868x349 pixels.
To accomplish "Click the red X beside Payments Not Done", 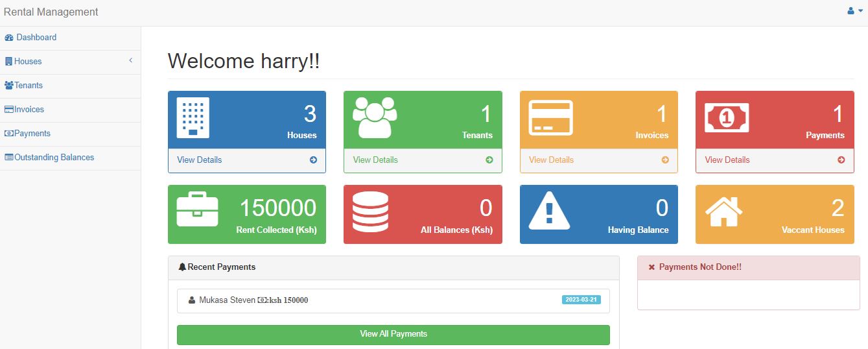I will click(651, 267).
